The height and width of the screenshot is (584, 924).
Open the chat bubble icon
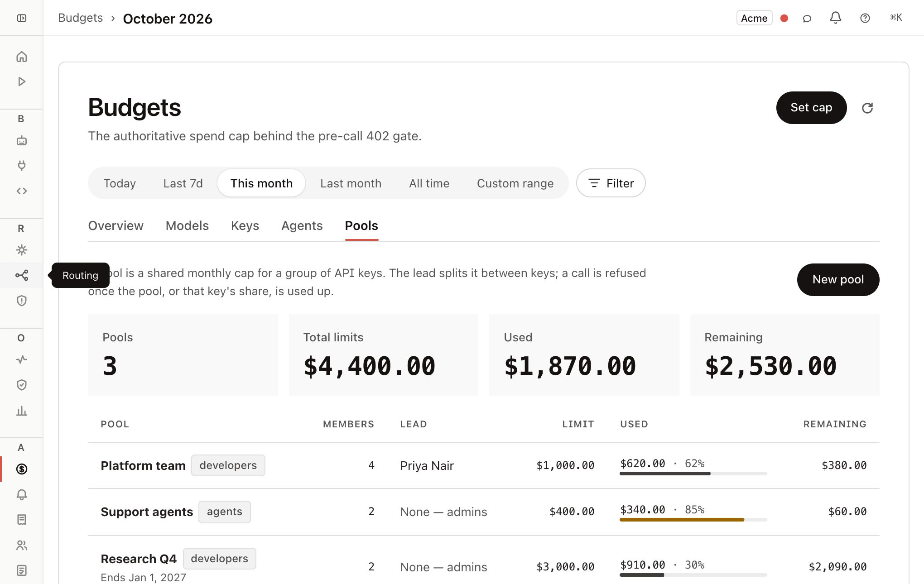click(807, 18)
